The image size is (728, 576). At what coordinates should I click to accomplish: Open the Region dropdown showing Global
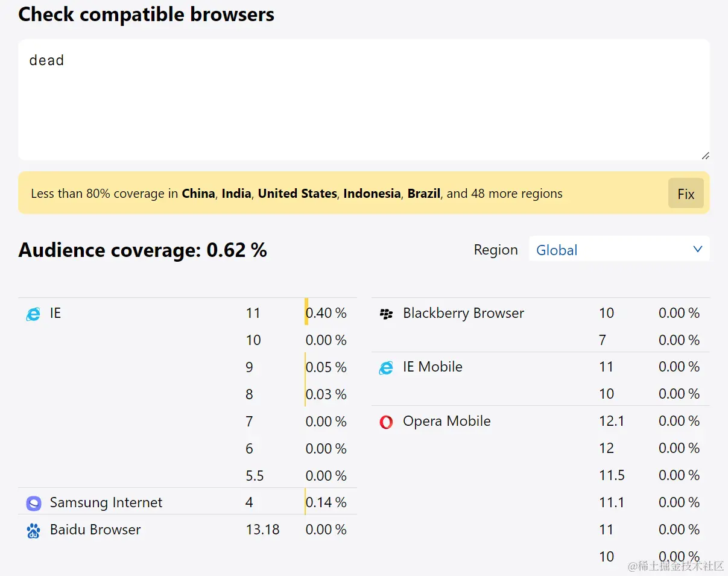point(619,249)
